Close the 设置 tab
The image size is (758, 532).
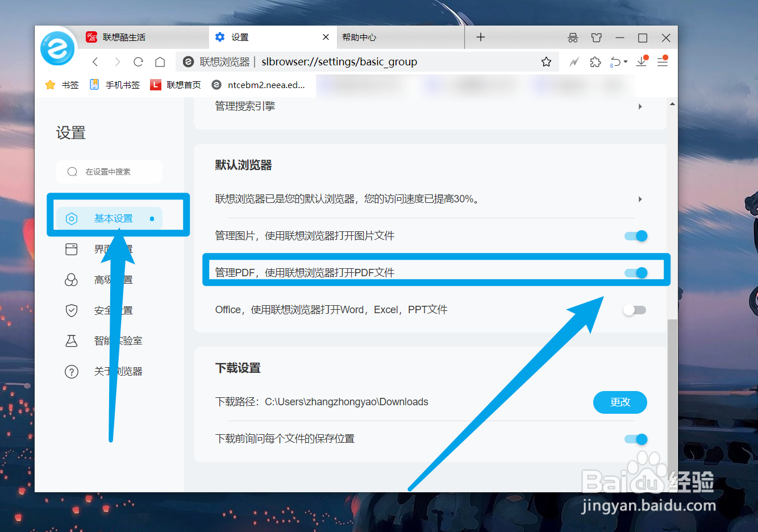click(x=326, y=37)
